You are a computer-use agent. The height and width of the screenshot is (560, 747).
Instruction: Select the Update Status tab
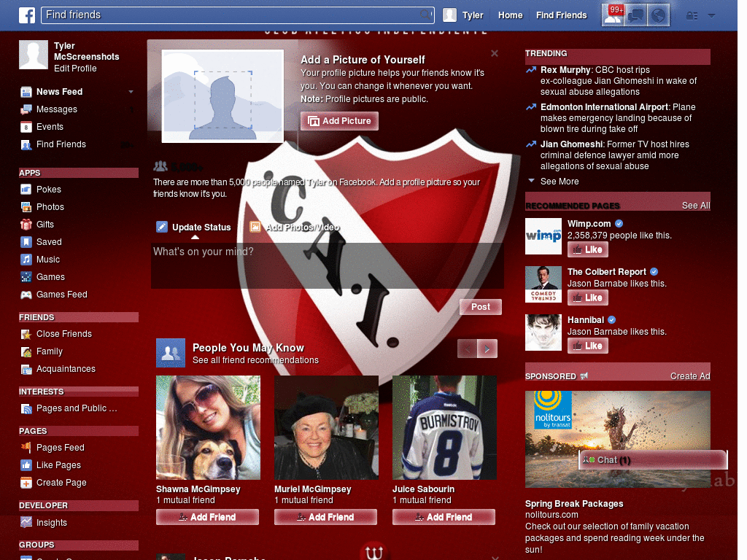point(194,227)
